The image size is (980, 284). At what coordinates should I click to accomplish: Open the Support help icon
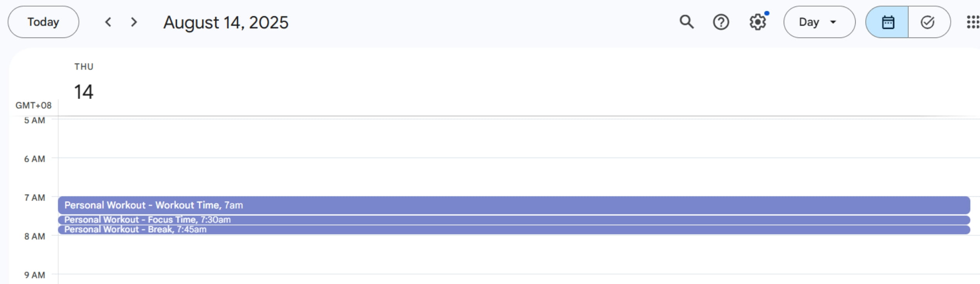click(x=721, y=22)
